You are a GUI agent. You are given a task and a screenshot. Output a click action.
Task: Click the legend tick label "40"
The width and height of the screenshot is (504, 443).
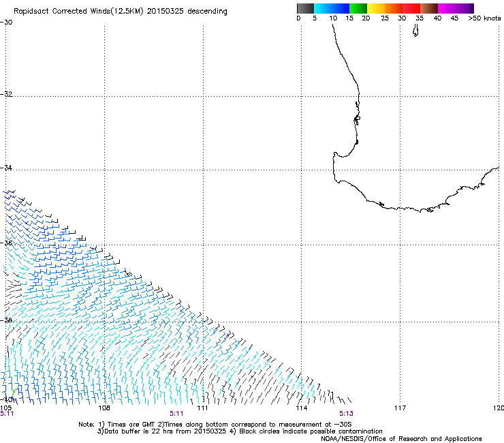coord(437,18)
